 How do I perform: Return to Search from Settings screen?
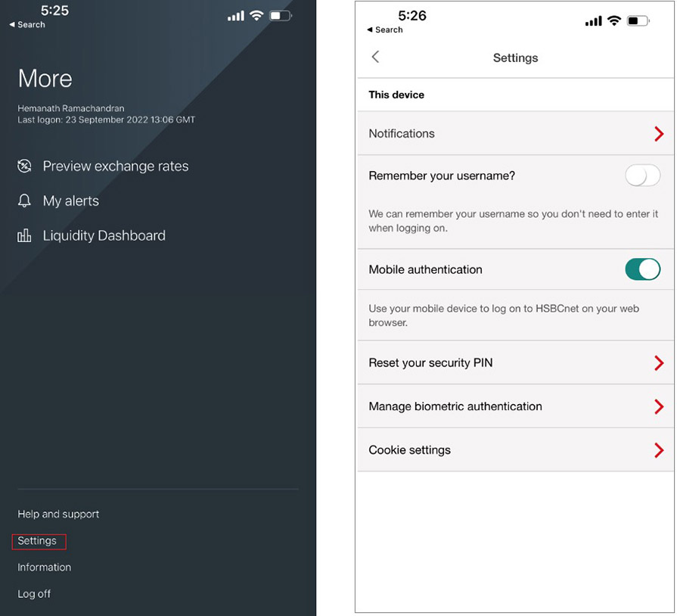[385, 30]
